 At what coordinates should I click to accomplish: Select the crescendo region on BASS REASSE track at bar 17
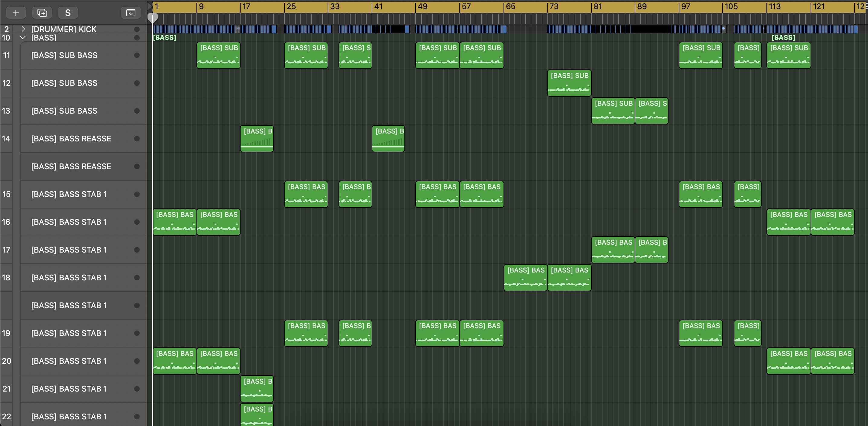pos(257,139)
